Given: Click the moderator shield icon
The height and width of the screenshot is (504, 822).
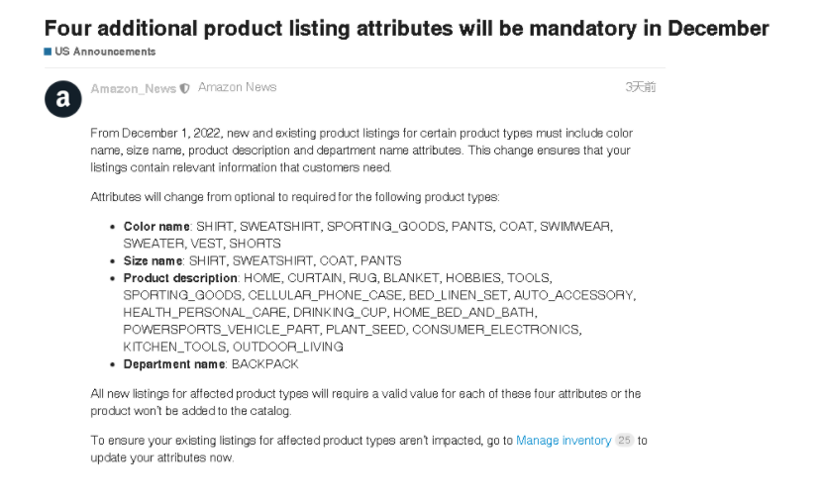Looking at the screenshot, I should (x=185, y=88).
